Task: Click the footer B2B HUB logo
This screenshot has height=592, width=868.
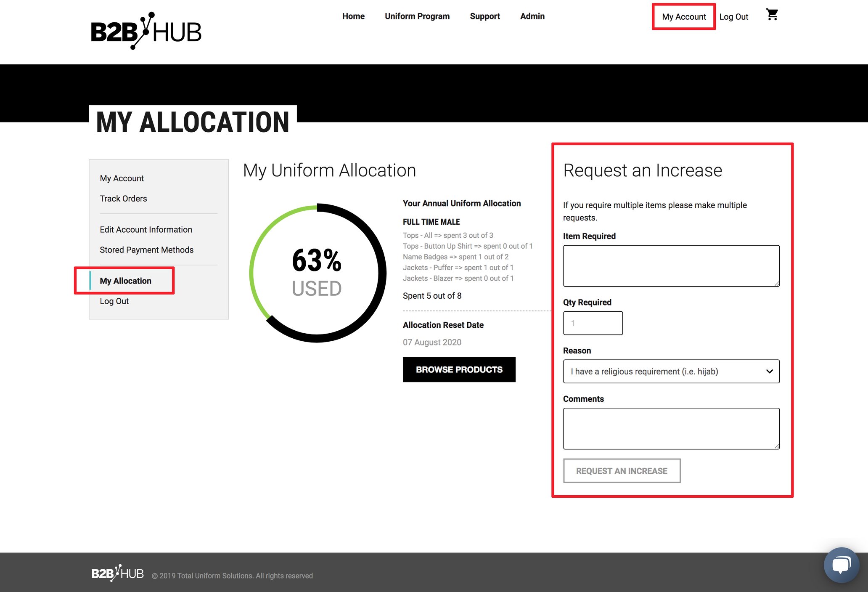Action: [118, 573]
